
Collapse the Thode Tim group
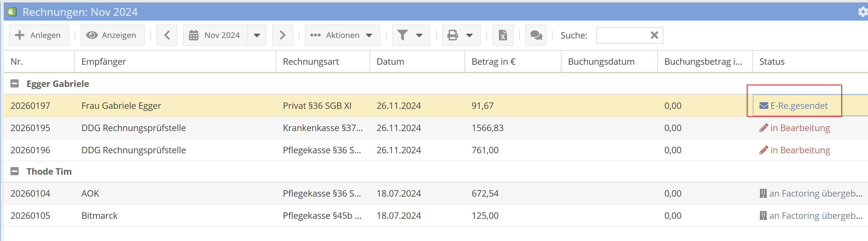(x=14, y=171)
